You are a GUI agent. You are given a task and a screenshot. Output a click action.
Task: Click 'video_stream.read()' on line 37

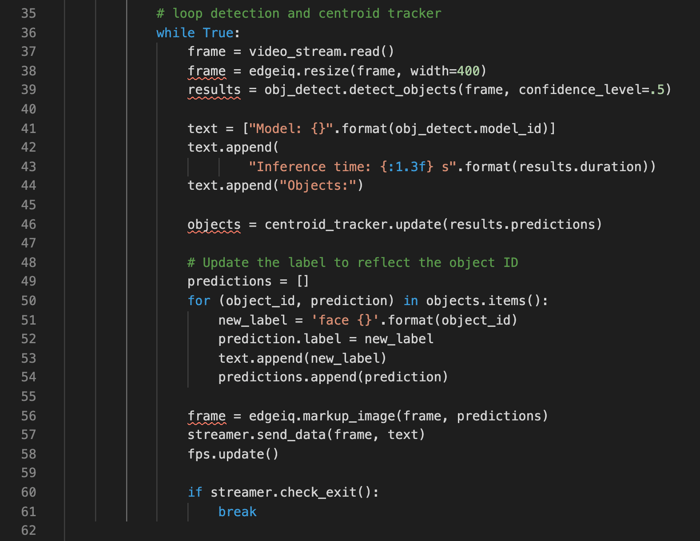[x=321, y=52]
